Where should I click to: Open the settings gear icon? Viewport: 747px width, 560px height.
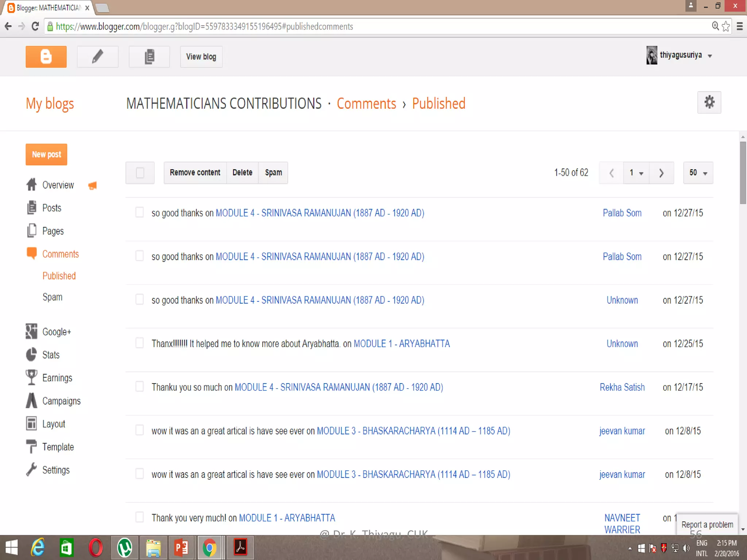coord(709,102)
